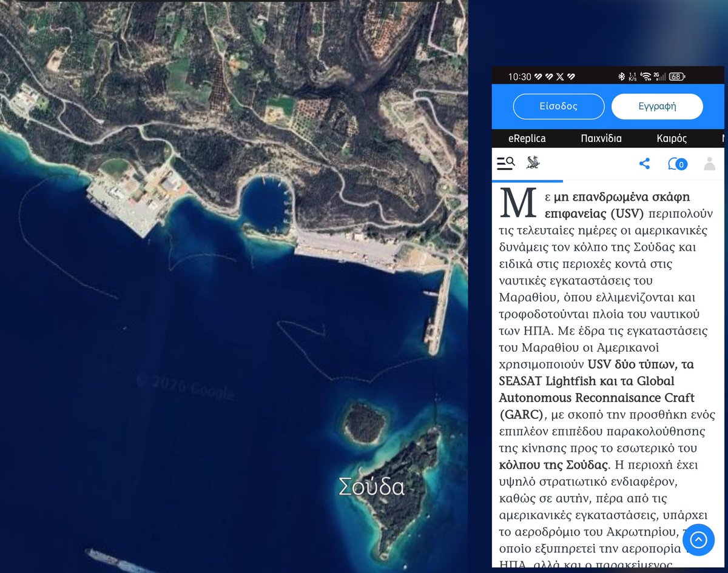Tap the battery indicator showing 68
728x573 pixels.
click(676, 76)
